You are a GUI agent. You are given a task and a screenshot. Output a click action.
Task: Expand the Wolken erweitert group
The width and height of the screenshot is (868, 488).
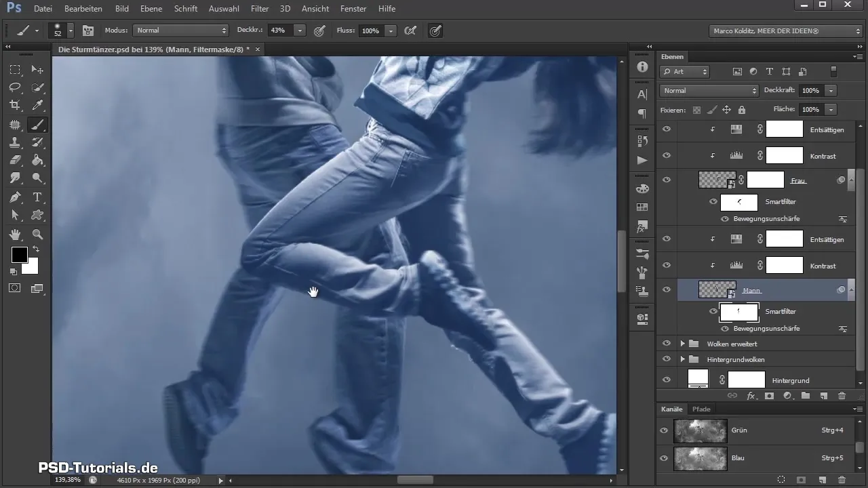(x=682, y=344)
